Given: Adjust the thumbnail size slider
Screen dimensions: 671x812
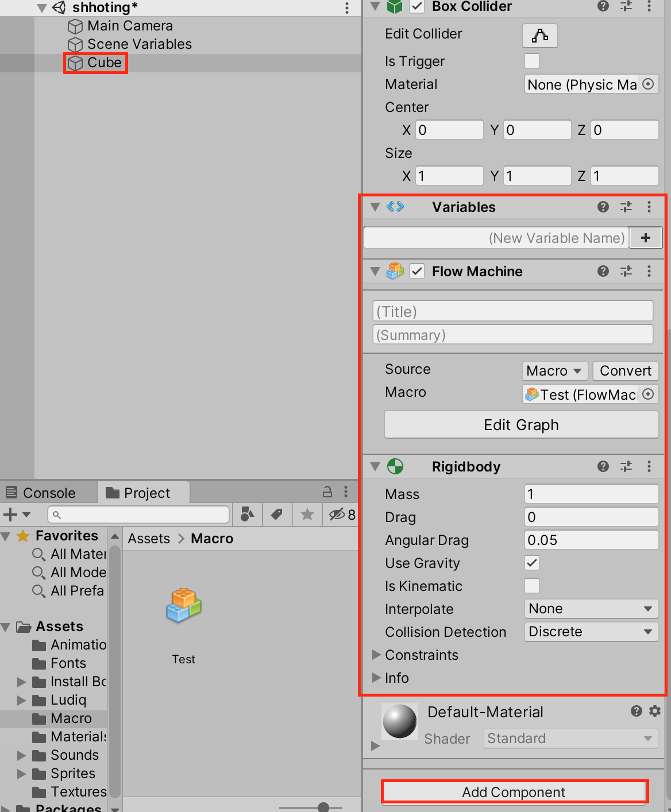Looking at the screenshot, I should 322,807.
